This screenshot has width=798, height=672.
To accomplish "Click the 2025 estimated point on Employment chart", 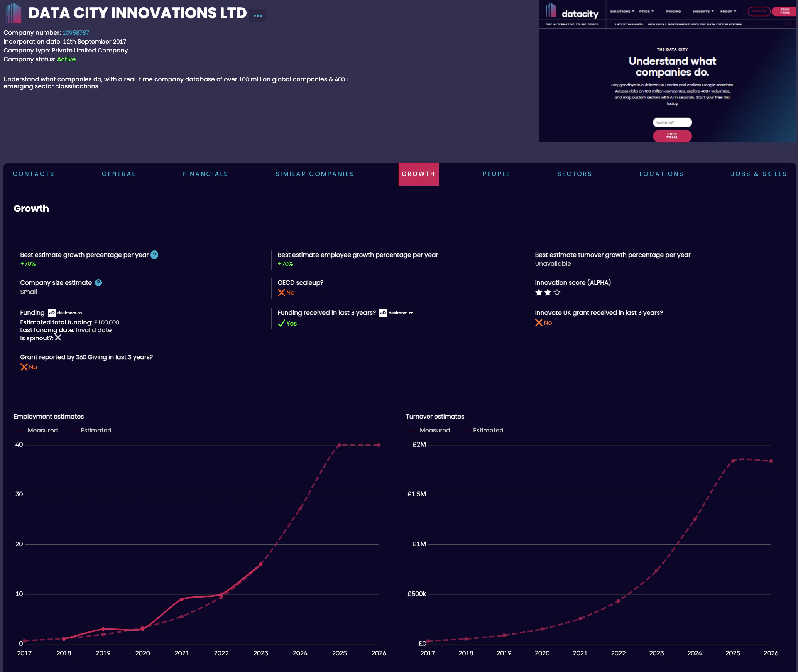I will tap(340, 445).
